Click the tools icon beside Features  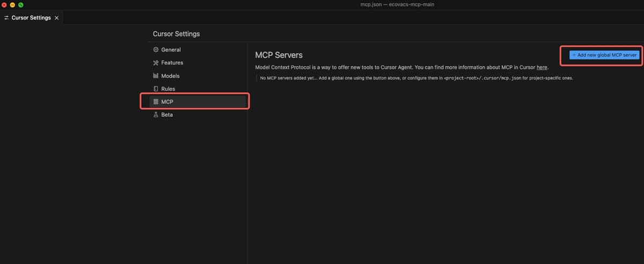156,63
